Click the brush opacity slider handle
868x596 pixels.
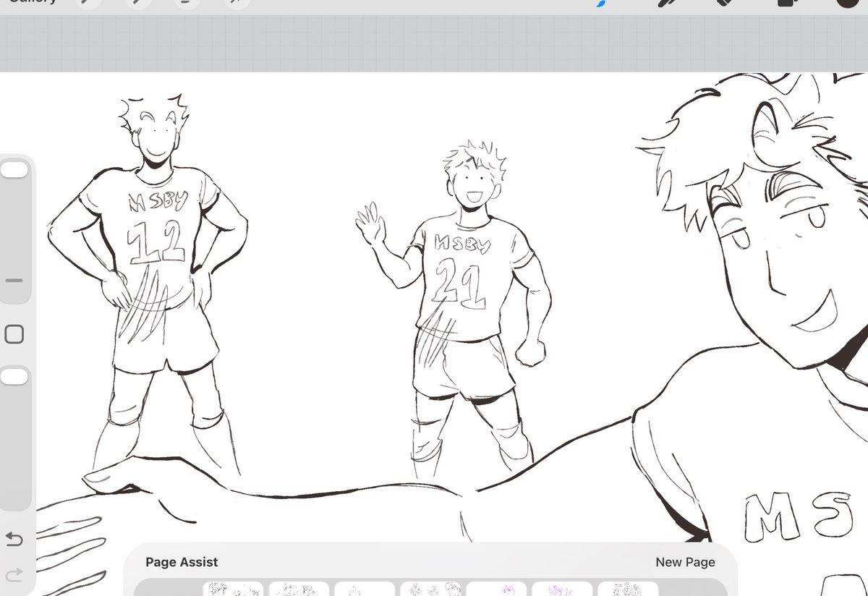pyautogui.click(x=14, y=376)
